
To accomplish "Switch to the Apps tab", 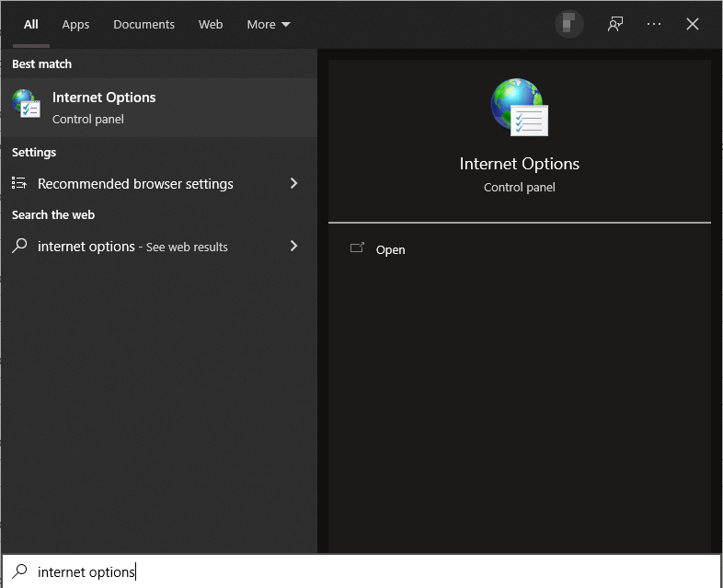I will point(75,25).
